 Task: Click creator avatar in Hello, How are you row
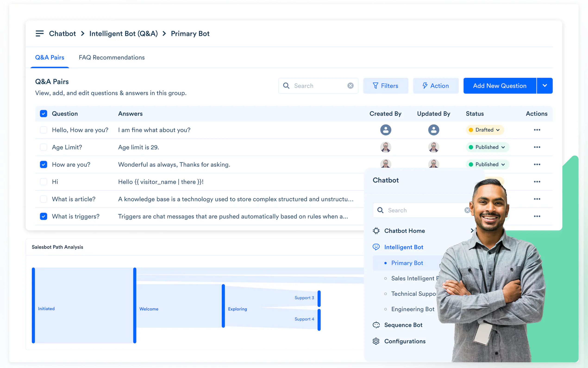[385, 130]
